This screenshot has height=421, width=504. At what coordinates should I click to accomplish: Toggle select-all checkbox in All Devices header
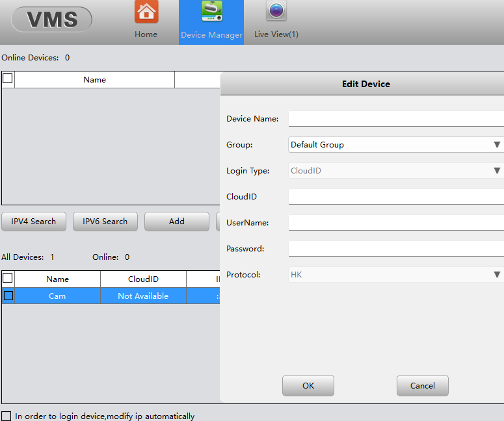click(x=8, y=279)
